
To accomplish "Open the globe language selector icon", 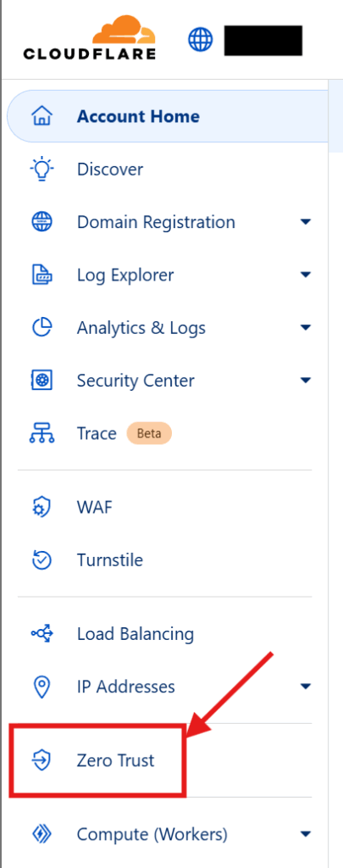I will click(200, 40).
